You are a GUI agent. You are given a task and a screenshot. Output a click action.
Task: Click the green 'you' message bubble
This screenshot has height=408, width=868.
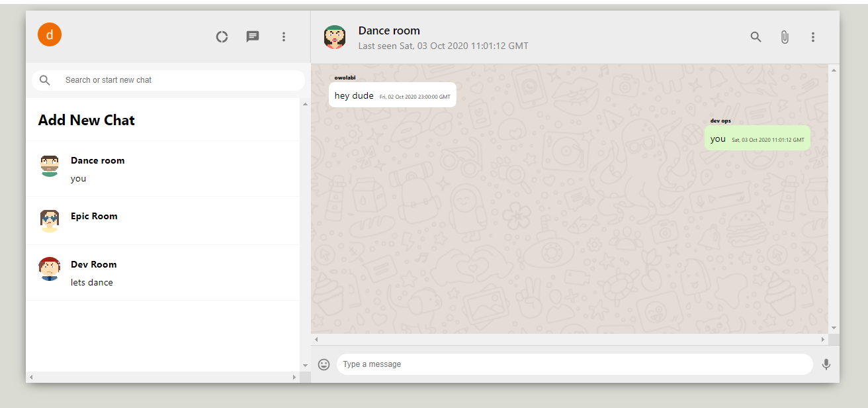[x=758, y=138]
